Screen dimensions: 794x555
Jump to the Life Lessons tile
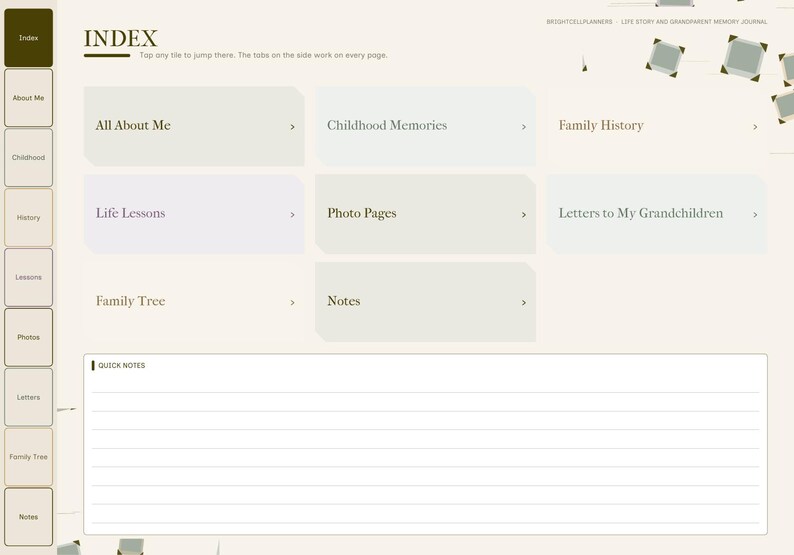tap(194, 214)
